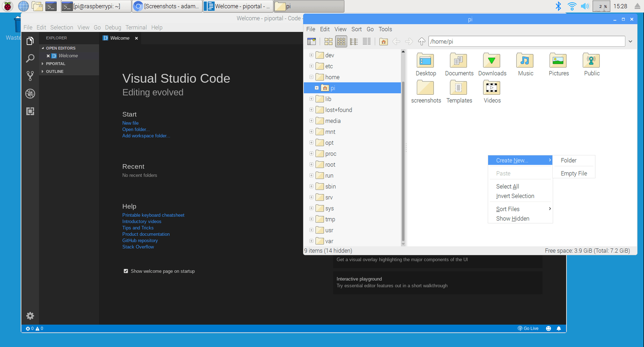Open the Debug view in VS Code sidebar
The width and height of the screenshot is (644, 347).
tap(30, 94)
